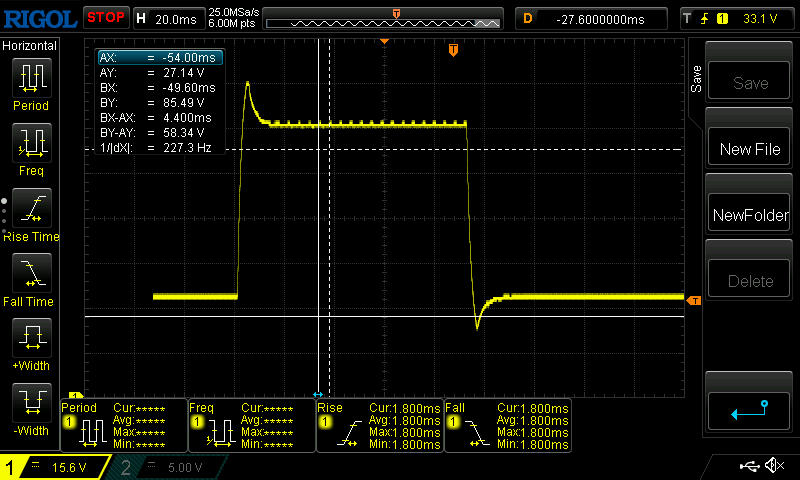The height and width of the screenshot is (480, 800).
Task: Select the horizontal timebase 20.0ms field
Action: coord(176,19)
